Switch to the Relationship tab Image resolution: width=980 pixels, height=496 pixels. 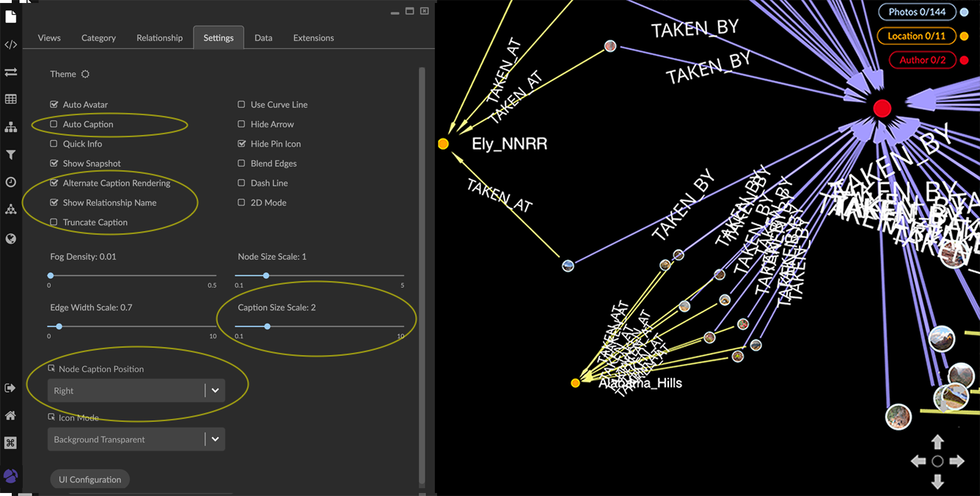159,37
